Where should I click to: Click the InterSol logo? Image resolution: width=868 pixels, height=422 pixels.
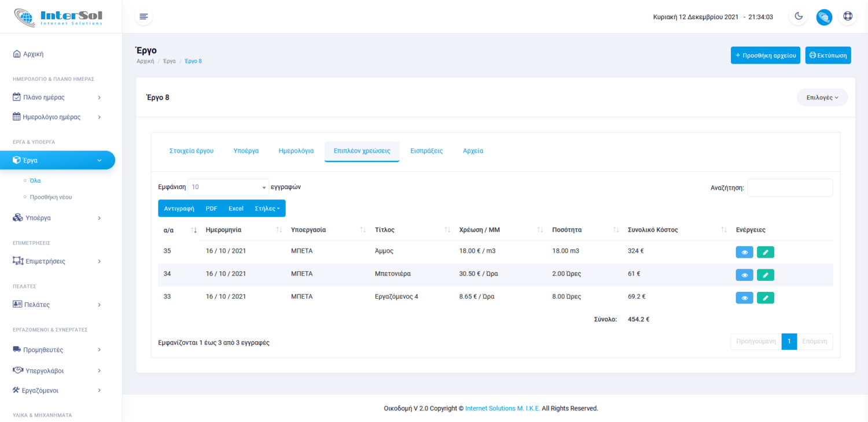point(58,17)
